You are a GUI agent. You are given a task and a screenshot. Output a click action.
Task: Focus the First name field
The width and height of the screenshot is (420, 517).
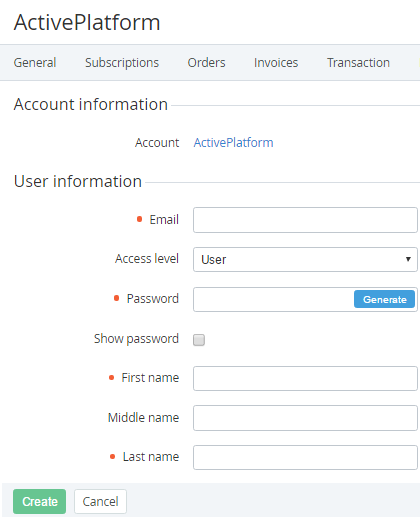click(x=305, y=378)
